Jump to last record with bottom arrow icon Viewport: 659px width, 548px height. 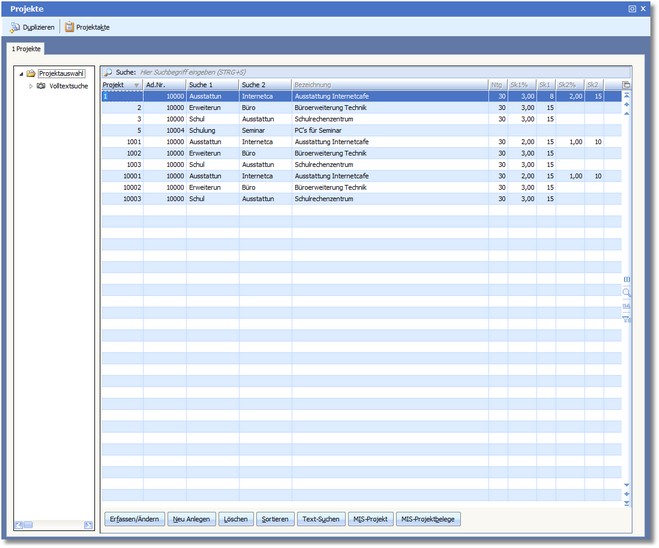[x=627, y=503]
